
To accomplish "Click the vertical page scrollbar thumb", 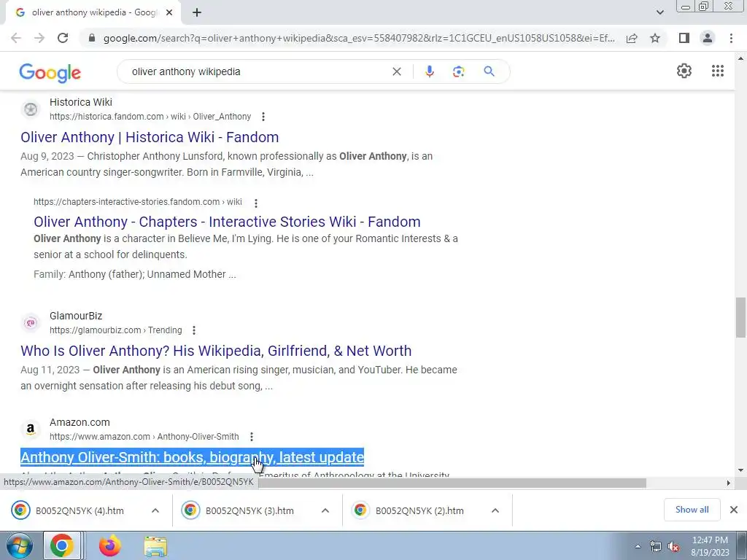I will coord(740,317).
